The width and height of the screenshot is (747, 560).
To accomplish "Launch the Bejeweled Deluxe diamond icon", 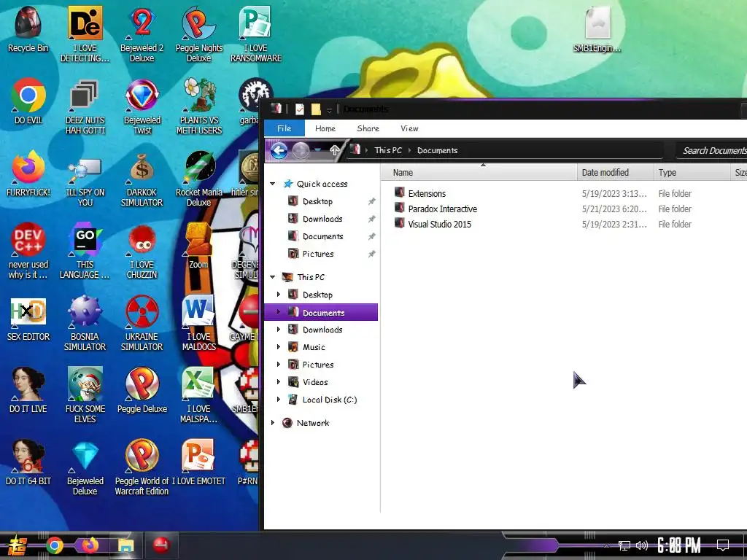I will point(85,469).
